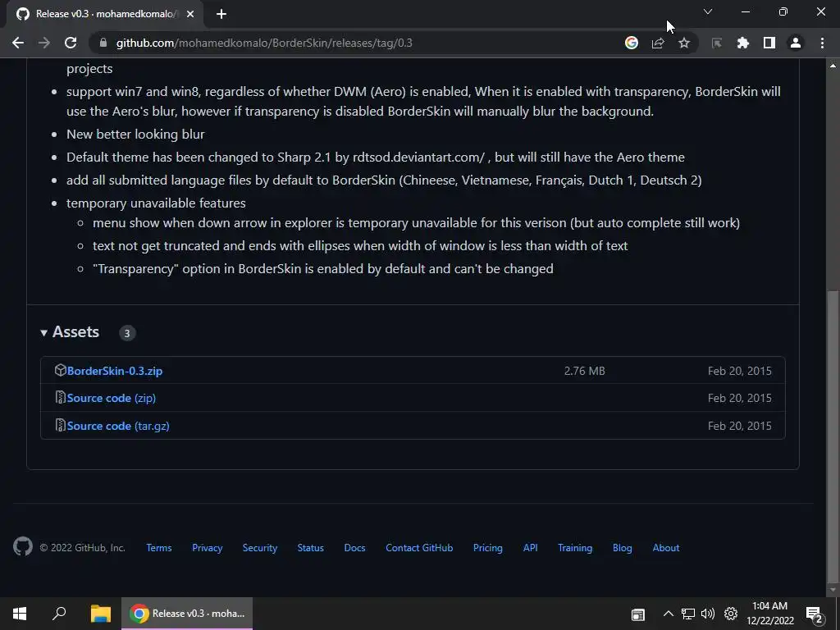Switch to Chrome taskbar button
This screenshot has width=840, height=630.
coord(187,614)
